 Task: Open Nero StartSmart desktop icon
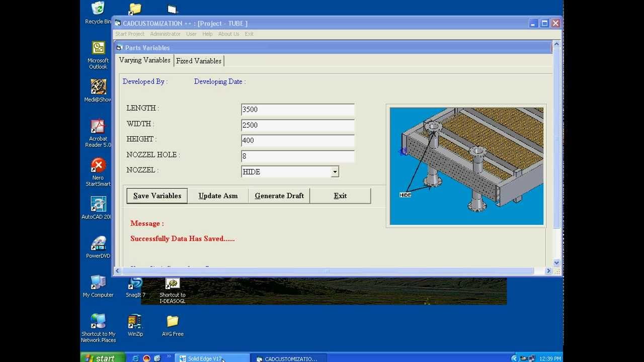point(98,165)
